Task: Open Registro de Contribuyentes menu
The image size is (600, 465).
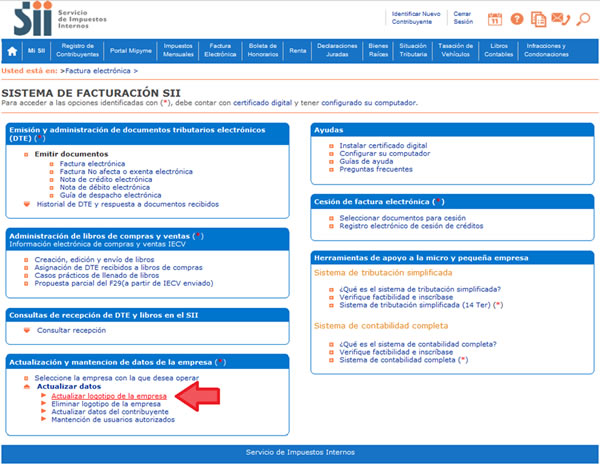Action: [78, 50]
